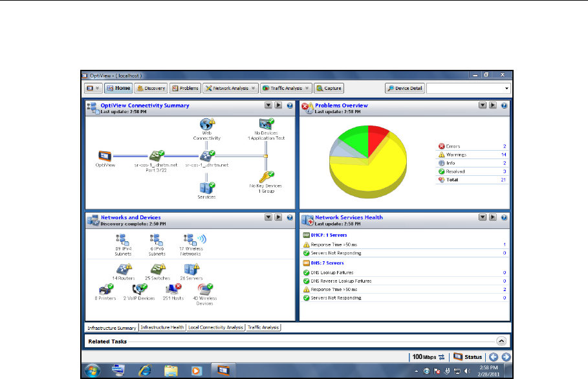Click the Errors row in problems legend
The image size is (588, 379).
472,146
